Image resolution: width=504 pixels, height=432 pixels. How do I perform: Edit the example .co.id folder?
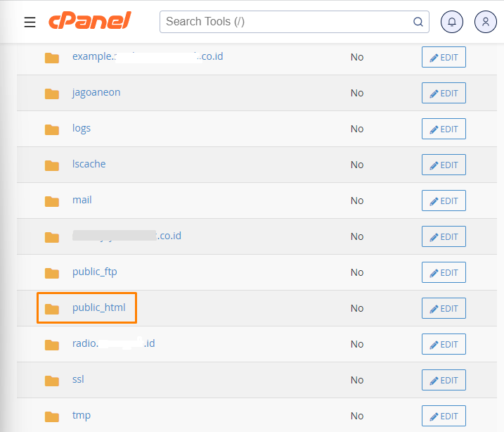point(444,57)
